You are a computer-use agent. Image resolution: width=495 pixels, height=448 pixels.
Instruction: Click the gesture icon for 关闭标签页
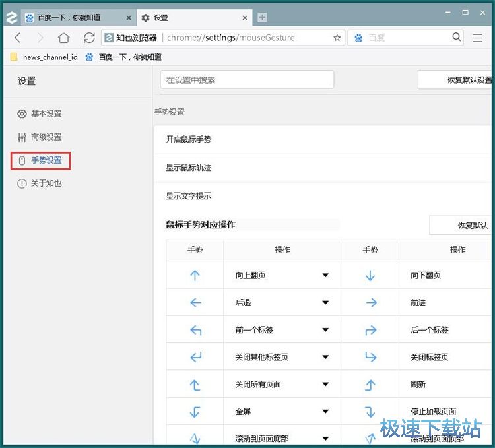[x=371, y=357]
